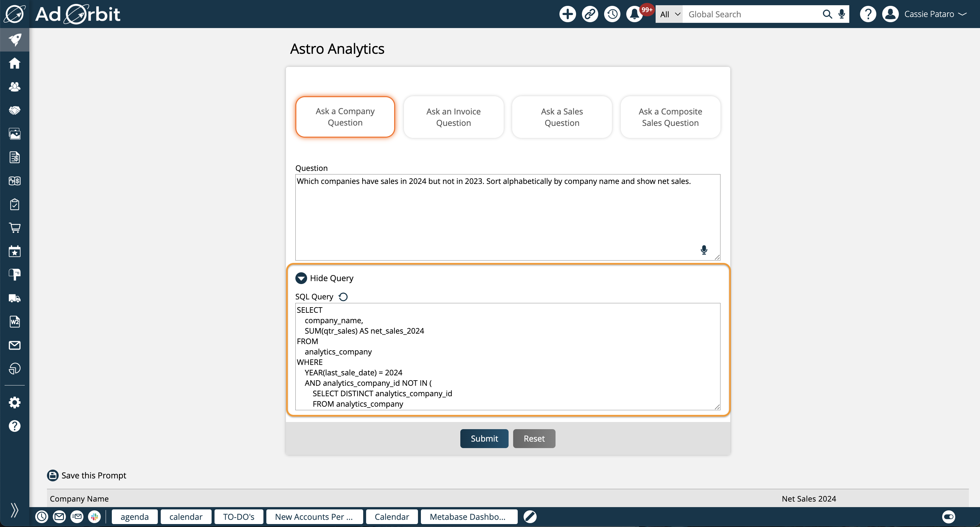This screenshot has width=980, height=527.
Task: Save this Prompt
Action: click(87, 475)
